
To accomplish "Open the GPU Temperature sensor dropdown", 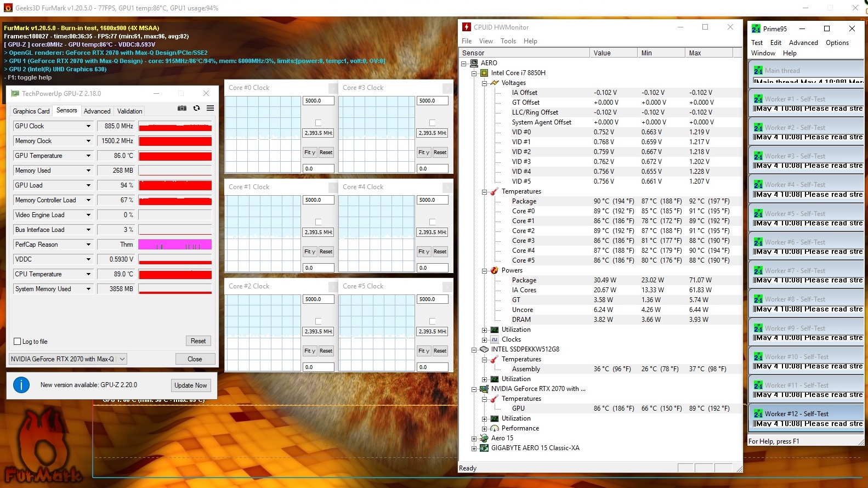I will point(88,156).
